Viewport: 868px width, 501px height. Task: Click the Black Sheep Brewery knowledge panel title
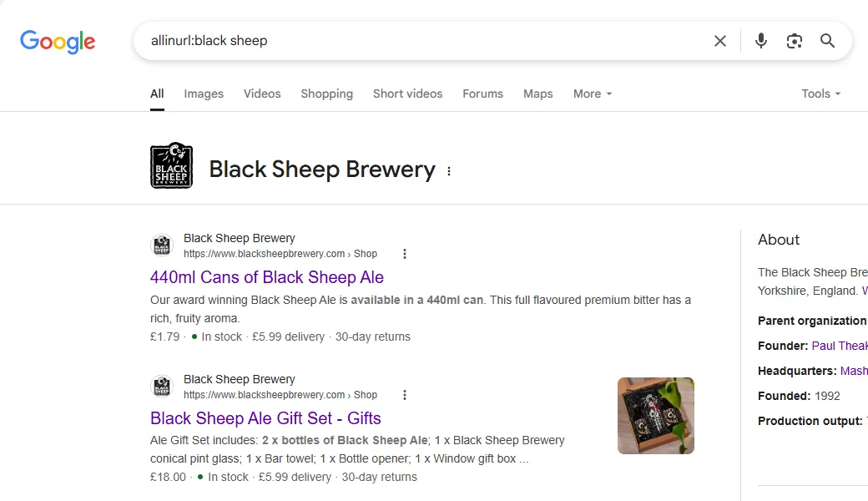(322, 170)
